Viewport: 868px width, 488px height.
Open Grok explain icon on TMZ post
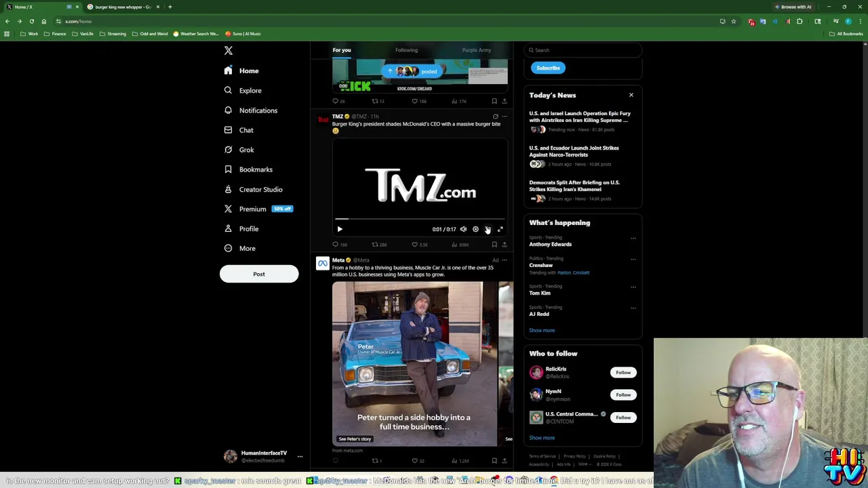pos(495,117)
